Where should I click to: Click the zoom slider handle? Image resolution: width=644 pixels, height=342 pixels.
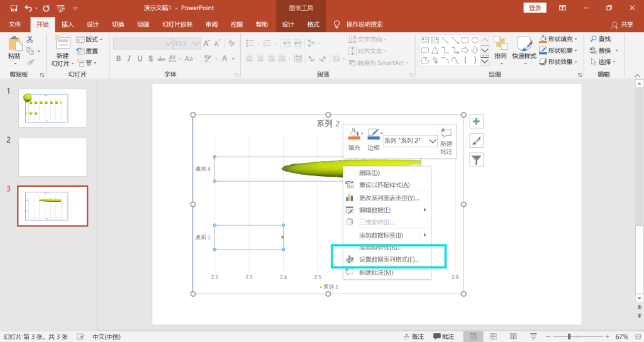(569, 337)
